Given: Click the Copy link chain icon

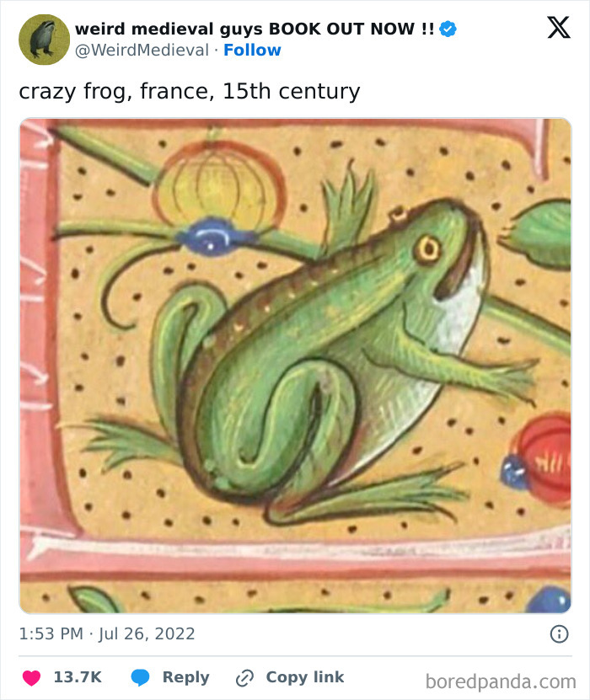Looking at the screenshot, I should coord(244,677).
